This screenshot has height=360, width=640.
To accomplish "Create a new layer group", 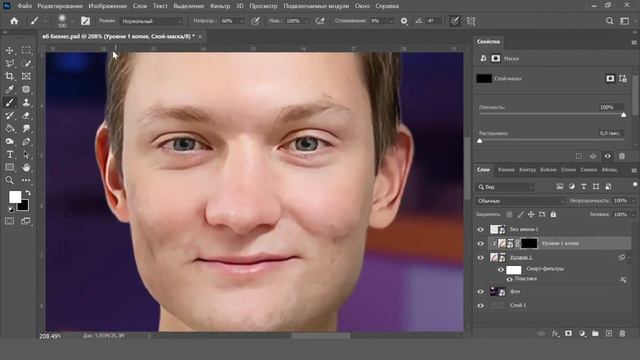I will point(595,333).
